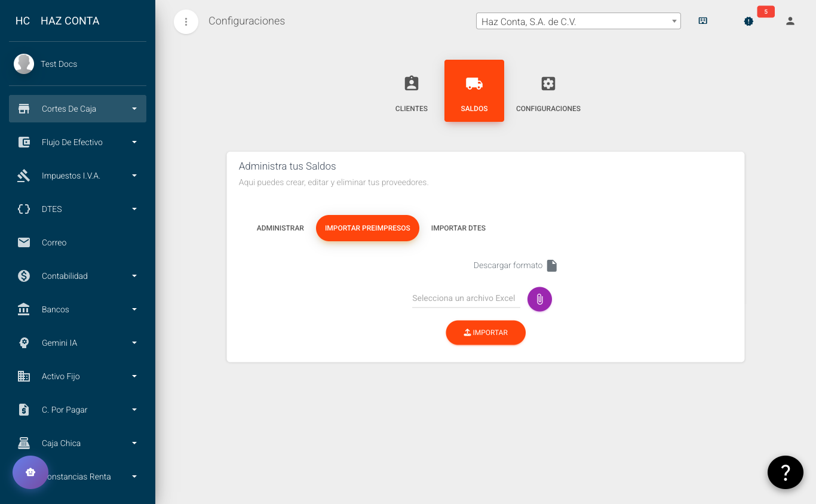The width and height of the screenshot is (816, 504).
Task: Click the purple paperclip attach file icon
Action: tap(539, 299)
